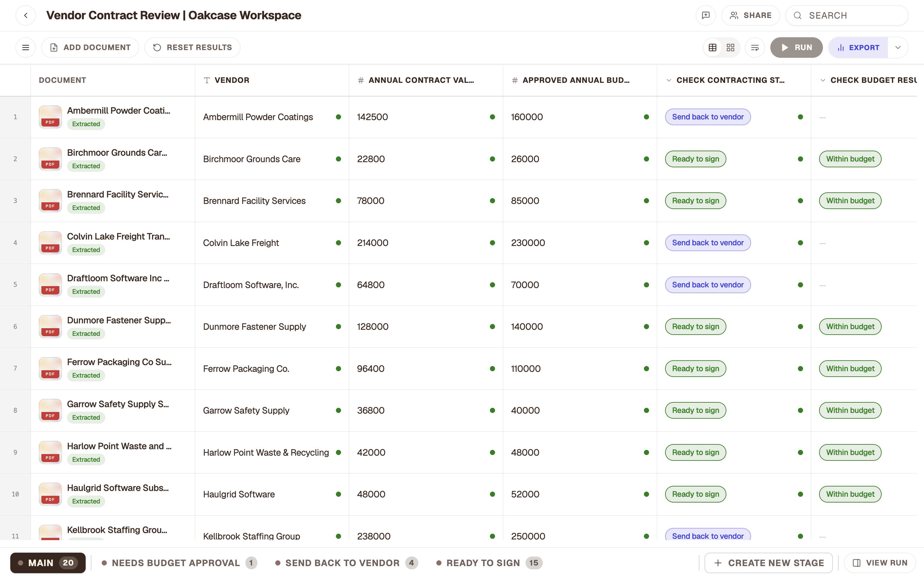Start the Run button
The width and height of the screenshot is (924, 578).
click(797, 48)
